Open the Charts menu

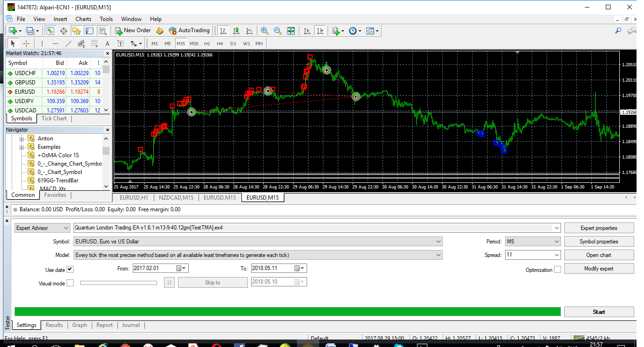(x=83, y=19)
